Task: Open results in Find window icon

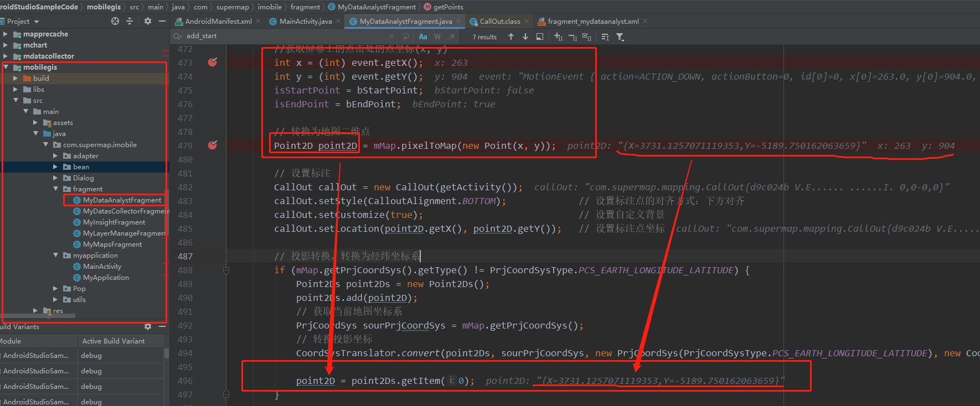Action: (540, 37)
